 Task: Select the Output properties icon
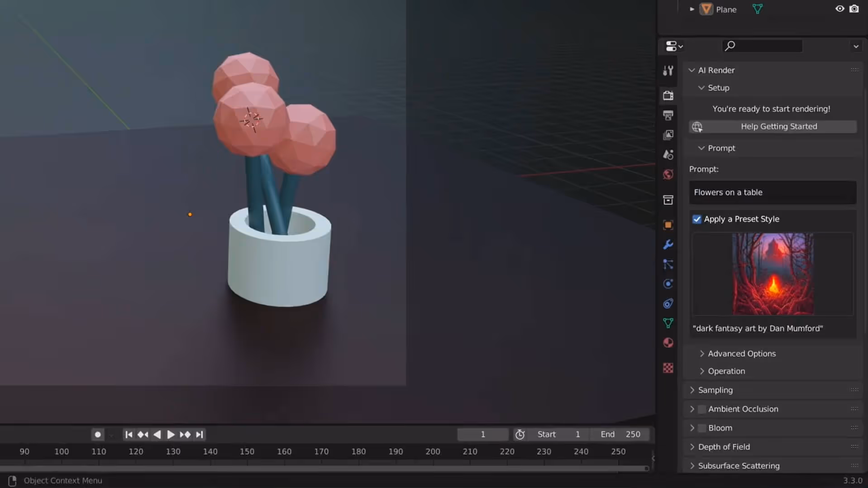pos(668,115)
